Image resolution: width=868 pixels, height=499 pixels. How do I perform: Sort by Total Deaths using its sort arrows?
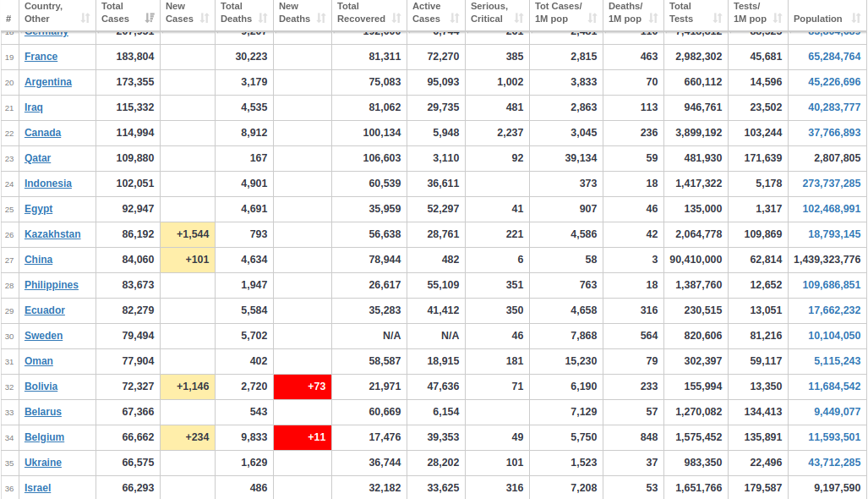pyautogui.click(x=264, y=19)
